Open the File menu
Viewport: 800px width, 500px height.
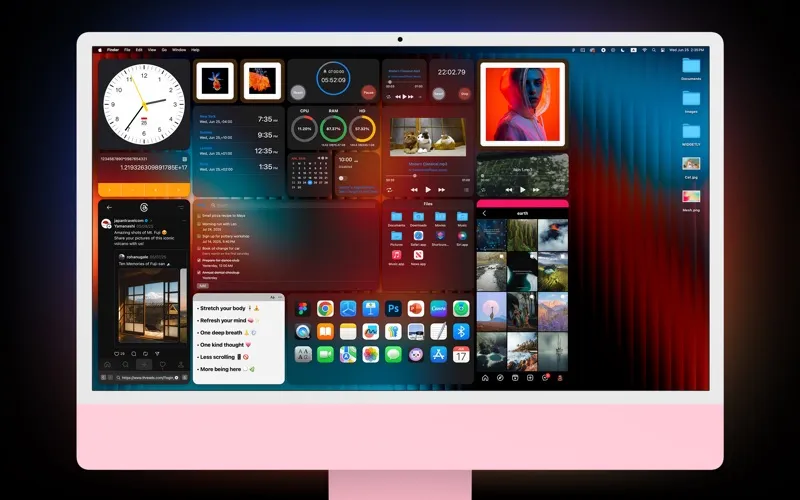(127, 50)
